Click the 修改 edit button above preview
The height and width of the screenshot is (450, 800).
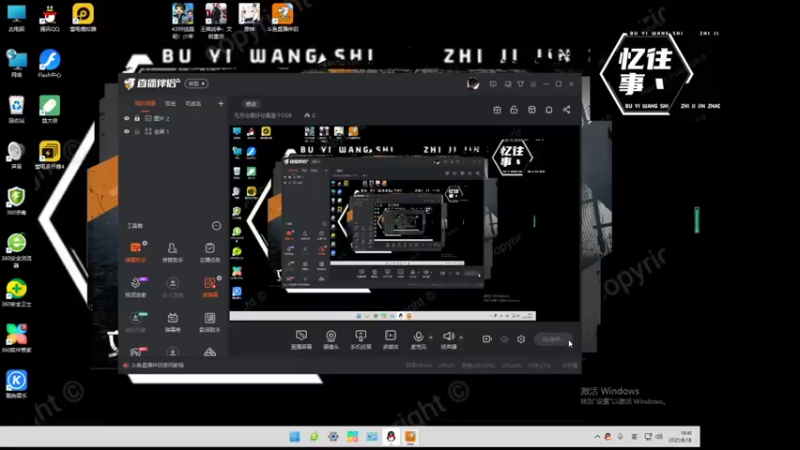coord(251,104)
